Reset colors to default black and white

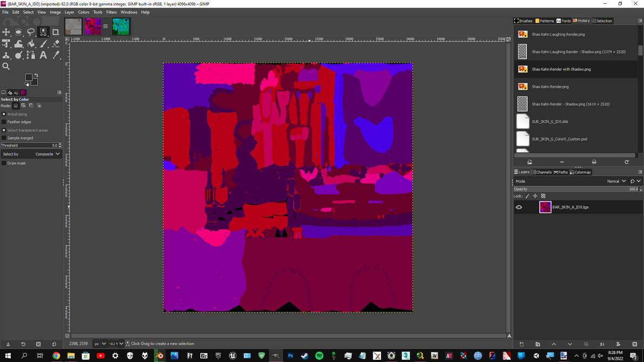click(26, 84)
